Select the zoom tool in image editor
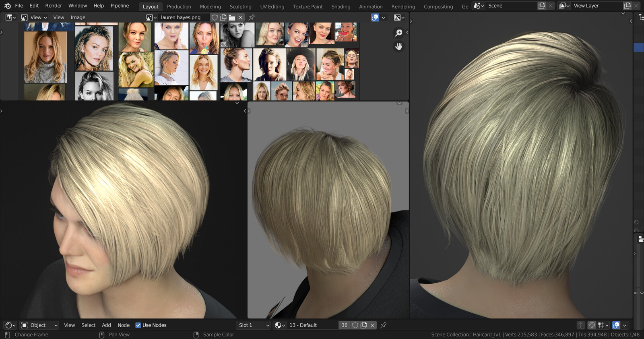The image size is (644, 339). click(398, 33)
